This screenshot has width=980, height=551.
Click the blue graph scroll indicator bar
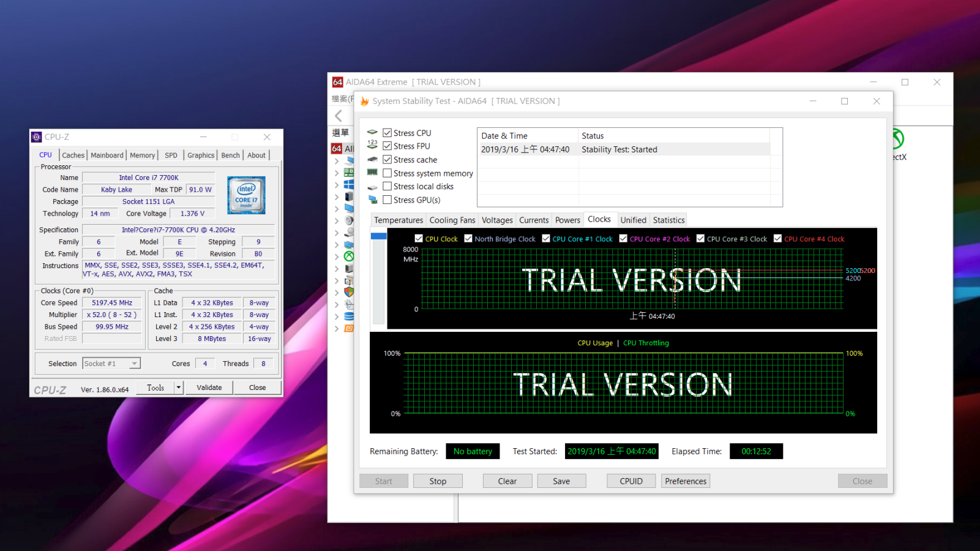point(379,236)
